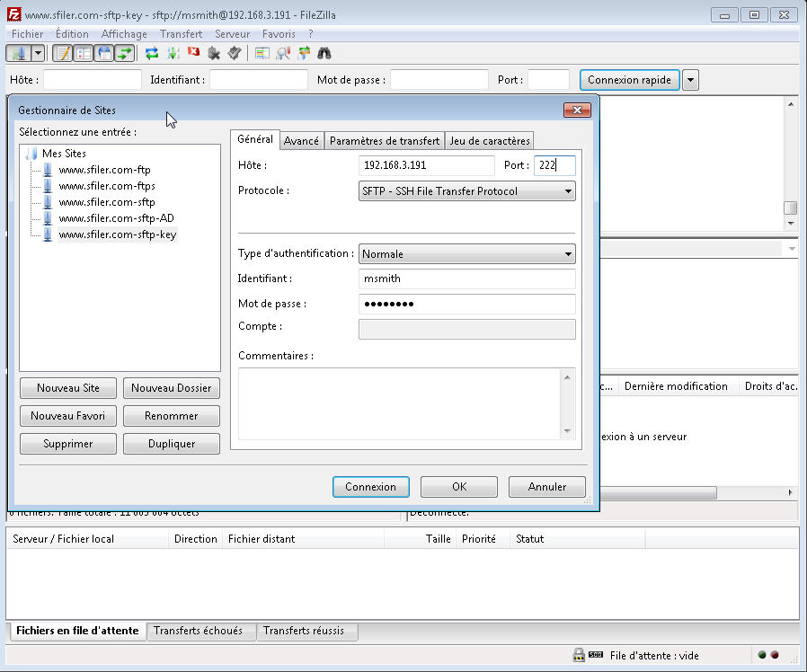Click the FileZilla logo in title bar

pos(13,14)
